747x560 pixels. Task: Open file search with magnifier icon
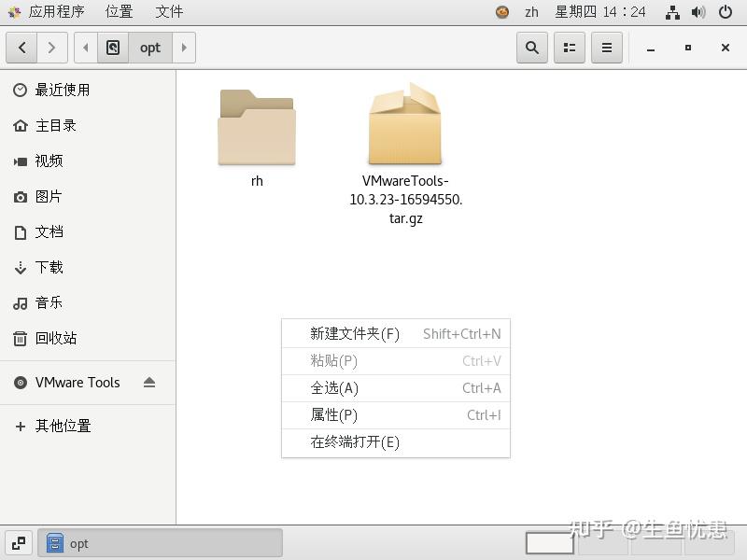point(532,48)
